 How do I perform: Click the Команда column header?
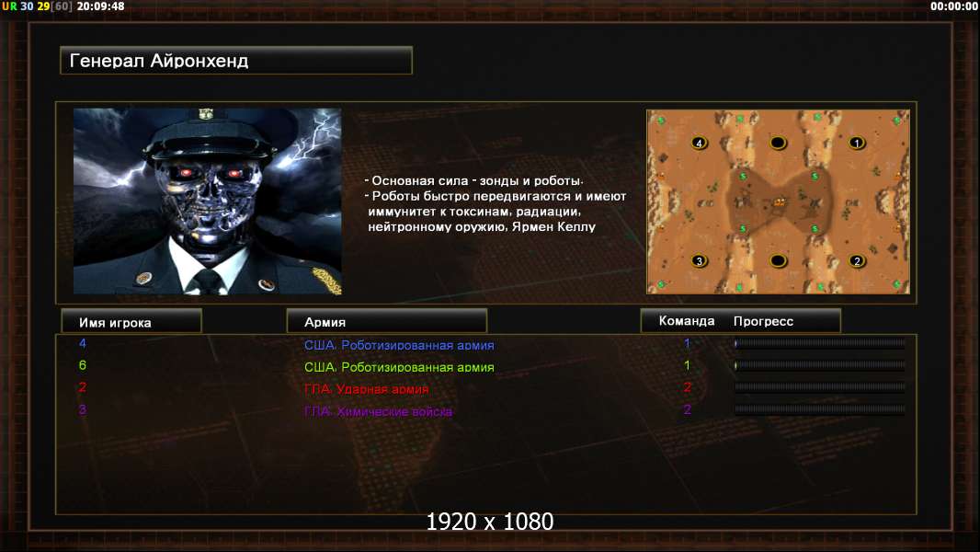tap(686, 321)
